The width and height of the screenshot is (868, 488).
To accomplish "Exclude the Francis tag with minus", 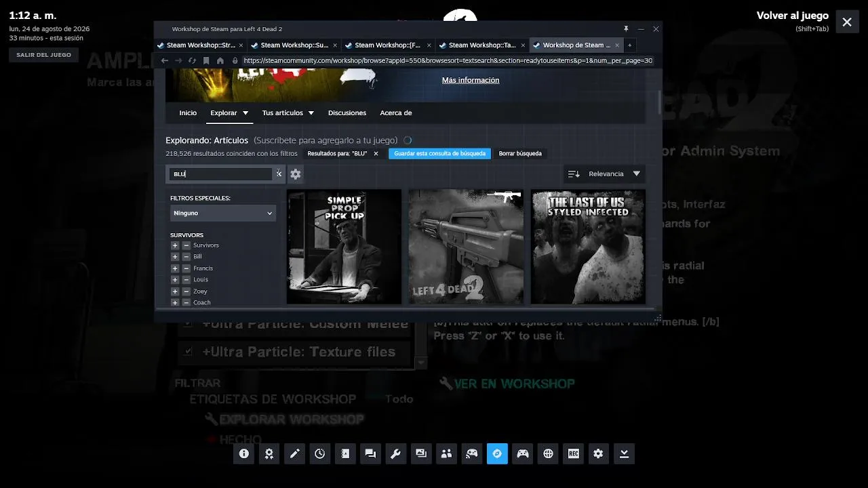I will click(x=186, y=268).
